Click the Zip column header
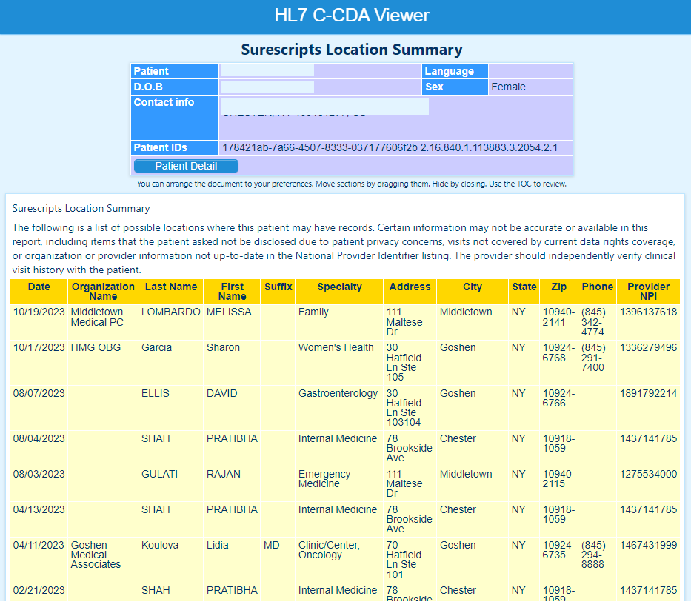This screenshot has width=691, height=616. 558,287
